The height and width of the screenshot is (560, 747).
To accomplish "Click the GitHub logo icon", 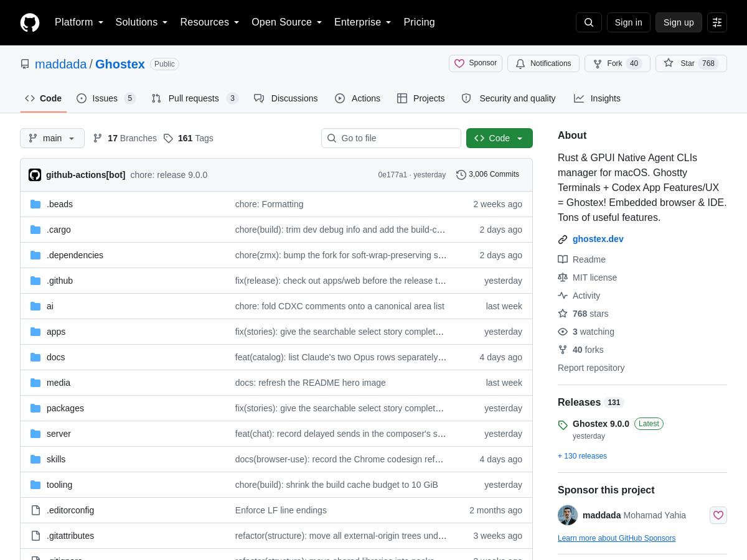I will coord(30,22).
